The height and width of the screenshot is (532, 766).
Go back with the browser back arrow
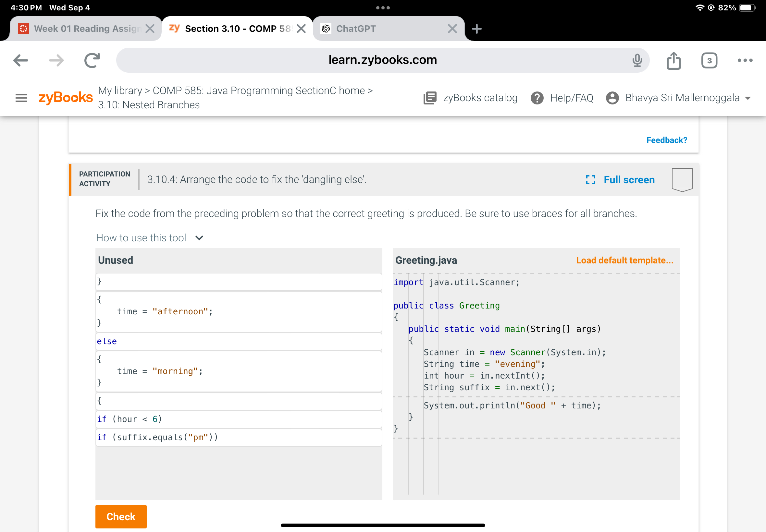pyautogui.click(x=21, y=60)
